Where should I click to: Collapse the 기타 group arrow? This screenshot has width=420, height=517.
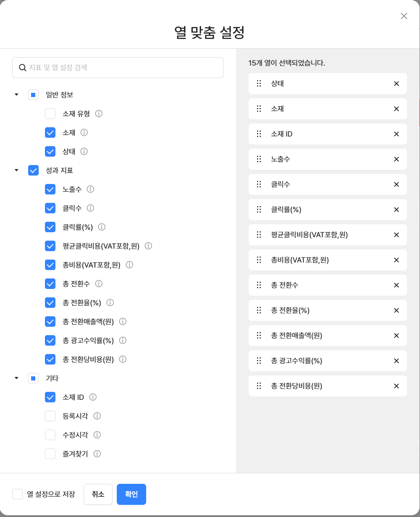tap(17, 378)
